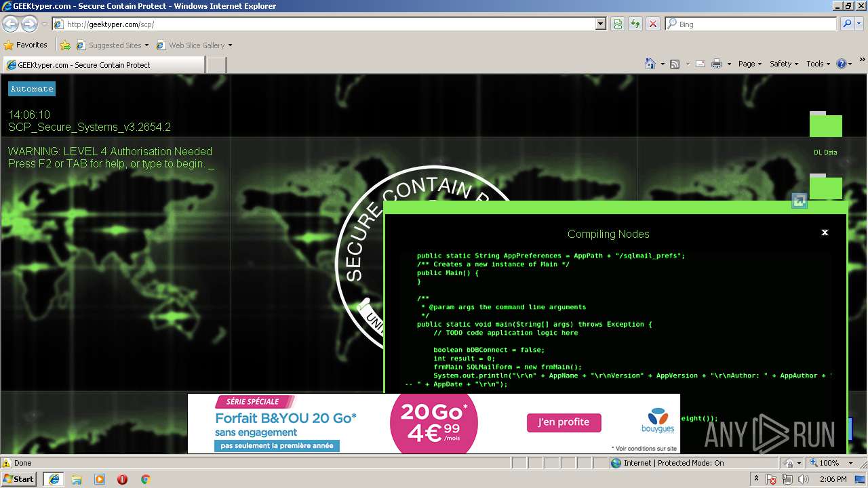Toggle Compatibility View icon
Viewport: 868px width, 488px height.
coord(618,24)
